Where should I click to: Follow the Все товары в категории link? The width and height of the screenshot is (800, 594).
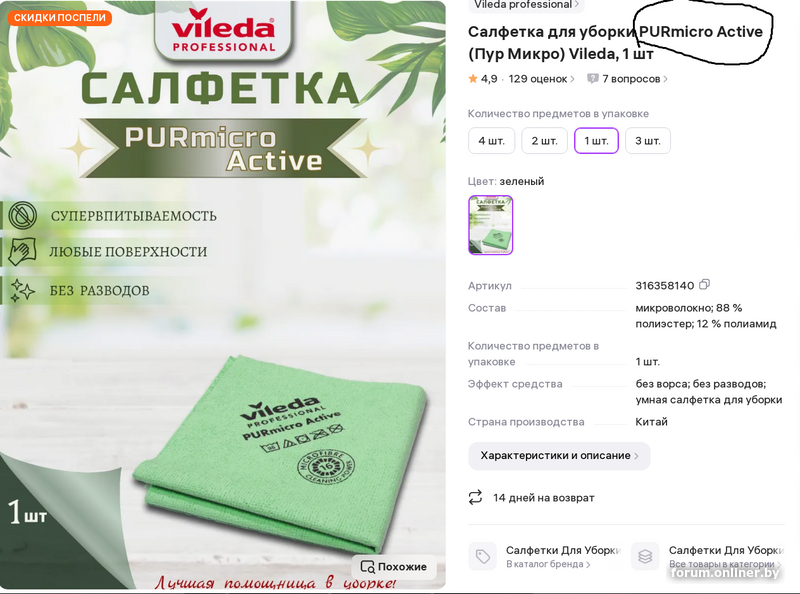point(724,564)
